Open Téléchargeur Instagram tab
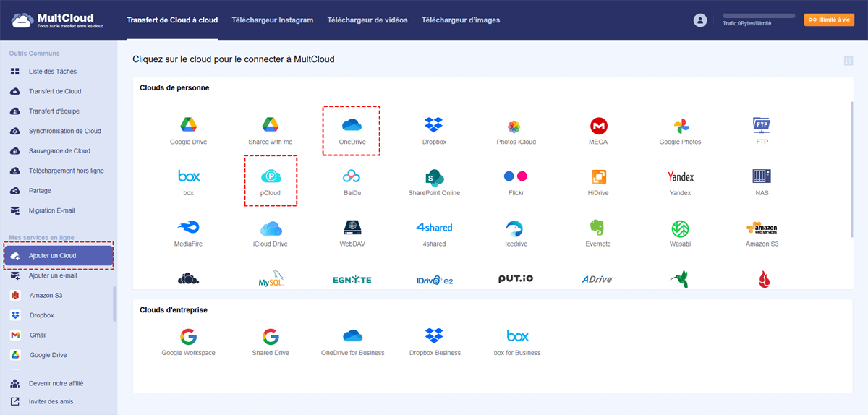Screen dimensions: 868x415 click(273, 20)
